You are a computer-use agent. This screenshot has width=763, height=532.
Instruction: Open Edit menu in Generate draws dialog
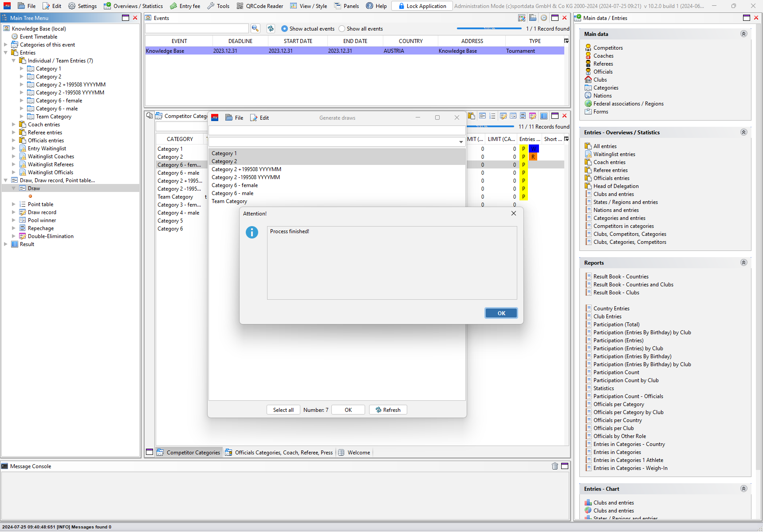point(260,117)
